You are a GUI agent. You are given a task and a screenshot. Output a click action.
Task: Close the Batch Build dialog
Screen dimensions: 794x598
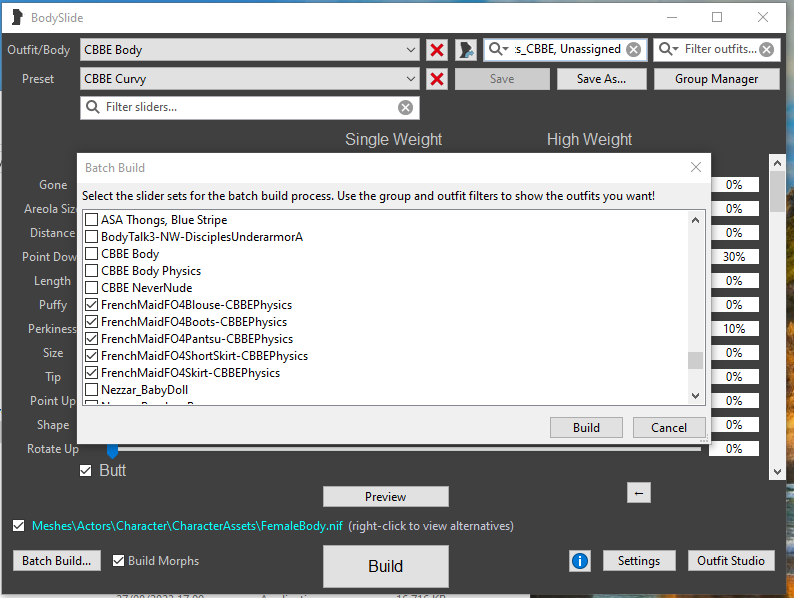(696, 167)
